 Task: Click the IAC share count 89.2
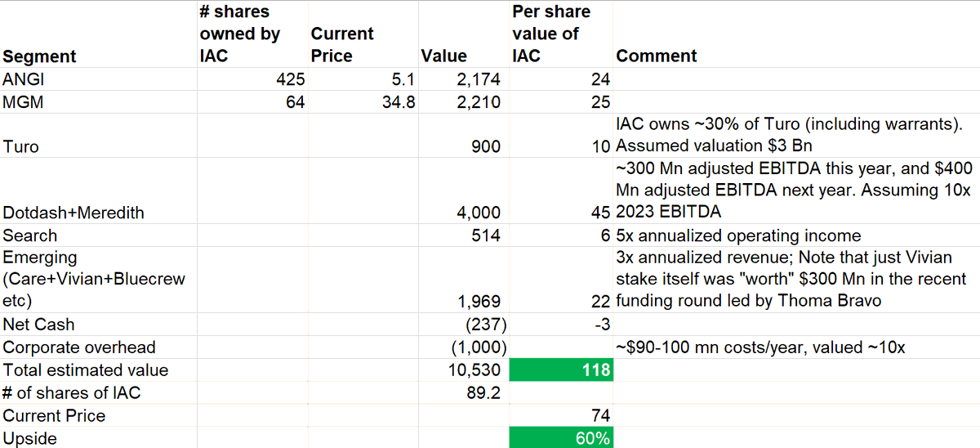pos(462,393)
